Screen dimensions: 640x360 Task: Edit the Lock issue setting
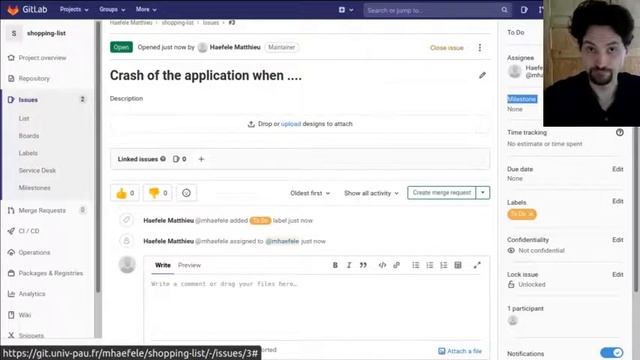618,275
